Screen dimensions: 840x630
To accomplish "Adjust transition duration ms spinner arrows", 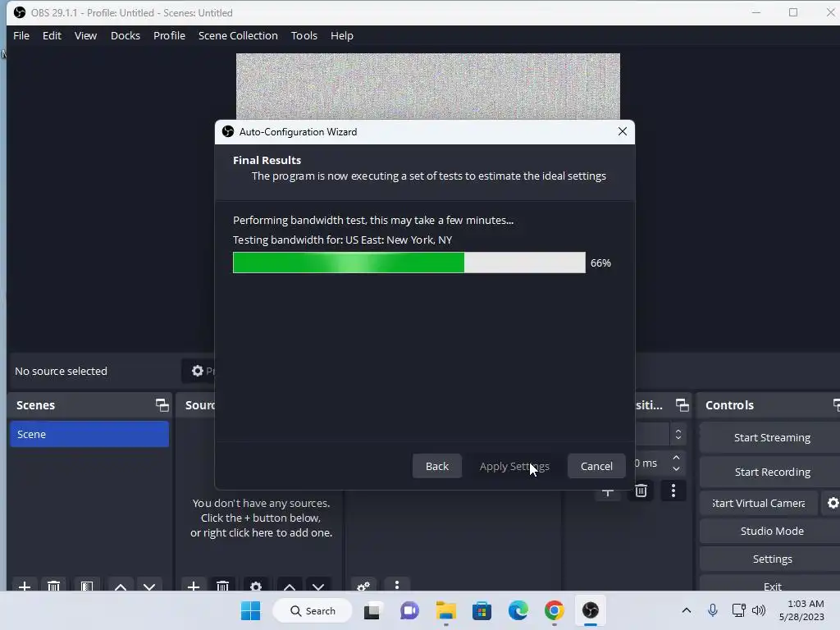I will [x=676, y=463].
